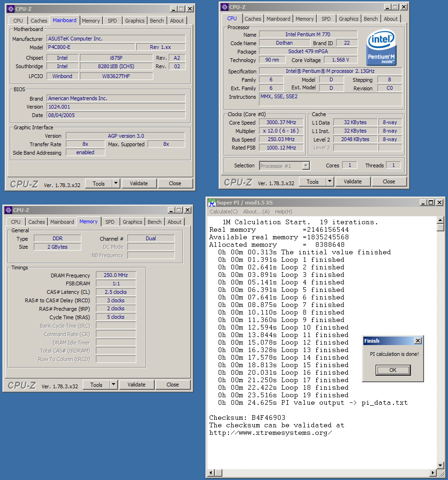Screen dimensions: 448x480
Task: Open Mainboard tab in CPU window
Action: point(278,19)
